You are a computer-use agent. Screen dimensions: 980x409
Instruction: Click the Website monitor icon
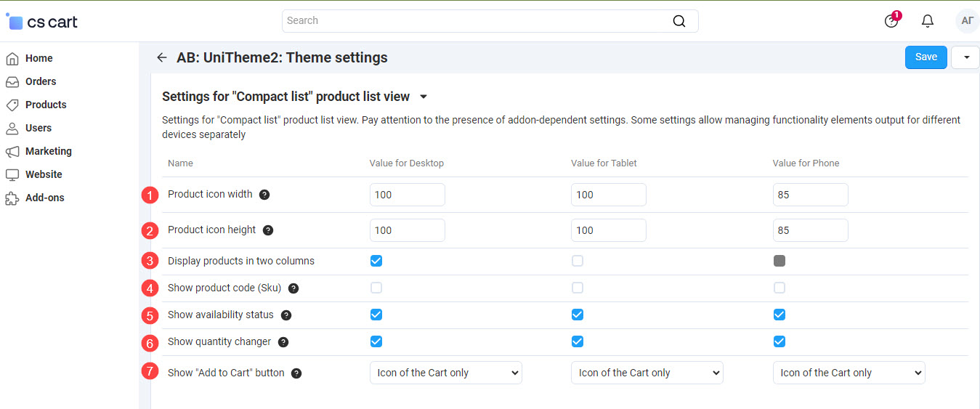click(x=12, y=174)
